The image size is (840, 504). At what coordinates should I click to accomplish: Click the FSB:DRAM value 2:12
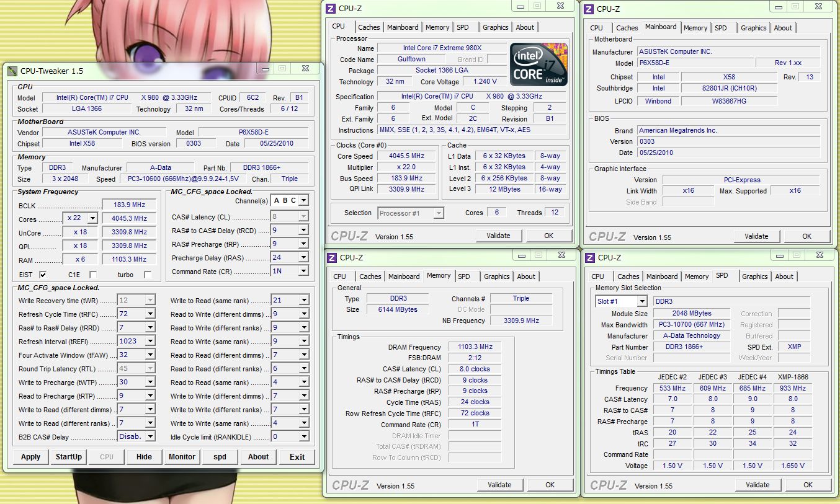475,358
